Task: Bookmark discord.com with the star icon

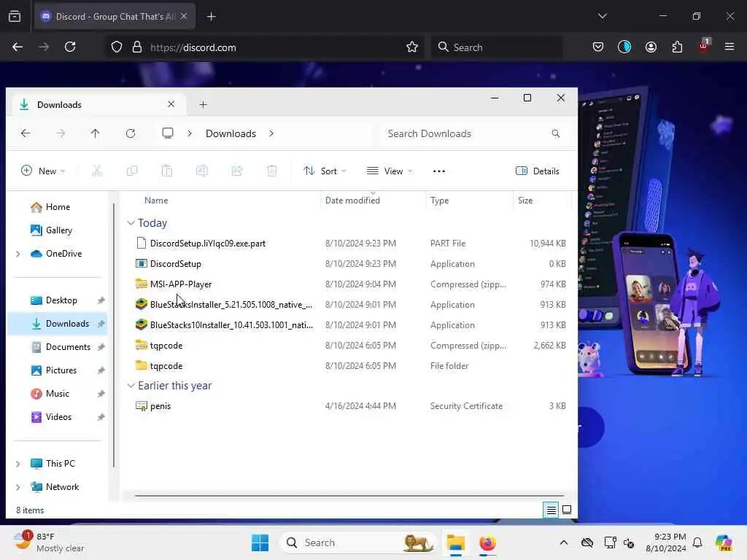Action: (x=412, y=47)
